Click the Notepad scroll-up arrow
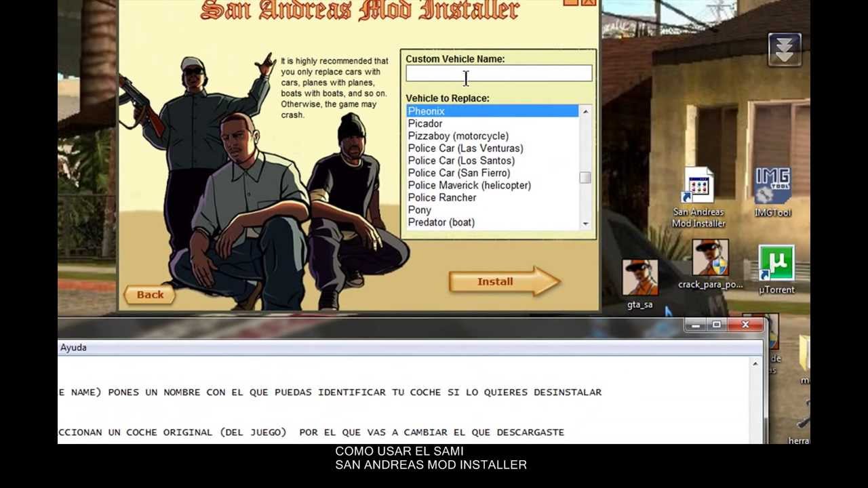868x488 pixels. (x=755, y=364)
